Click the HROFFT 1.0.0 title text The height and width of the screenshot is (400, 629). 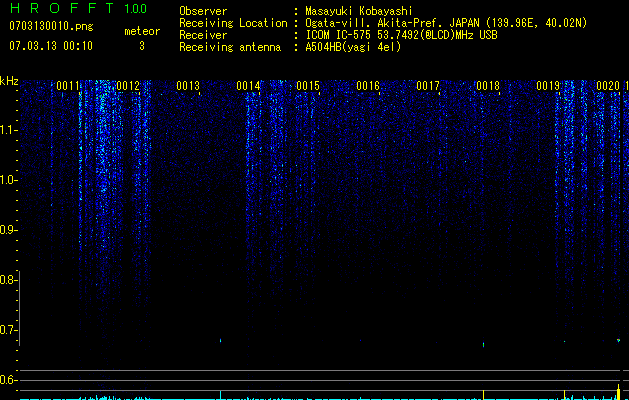pyautogui.click(x=78, y=8)
